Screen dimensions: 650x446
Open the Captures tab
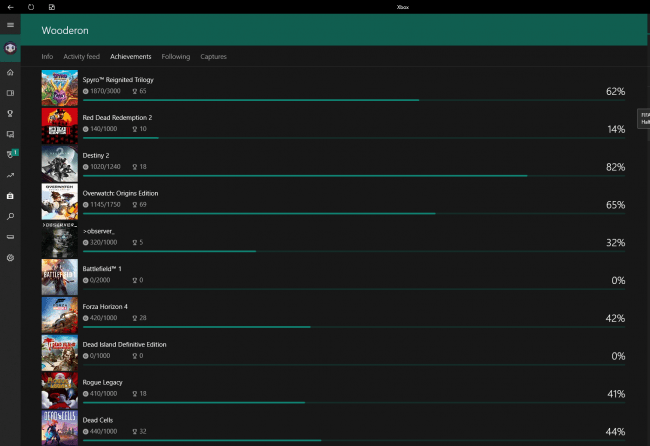pyautogui.click(x=213, y=57)
